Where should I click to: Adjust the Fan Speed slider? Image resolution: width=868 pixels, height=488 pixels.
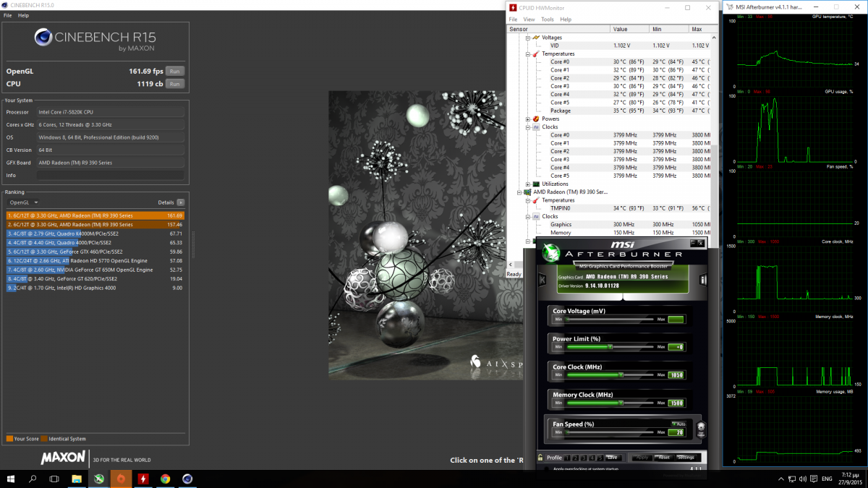click(x=610, y=432)
